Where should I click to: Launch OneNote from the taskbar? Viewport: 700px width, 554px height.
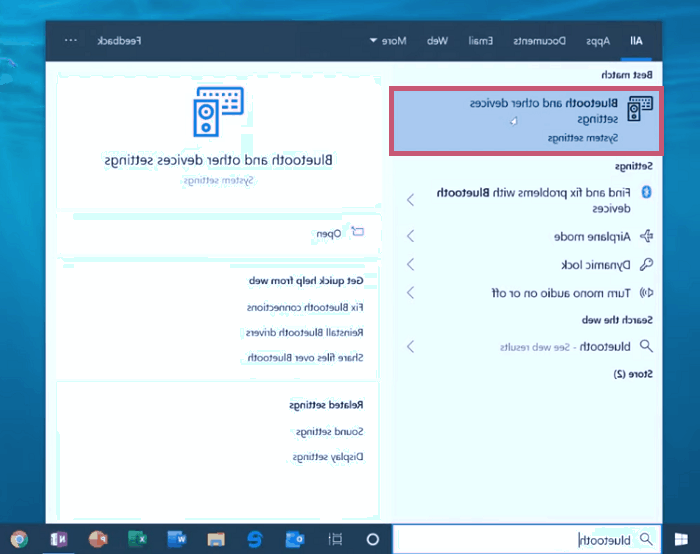pyautogui.click(x=58, y=539)
